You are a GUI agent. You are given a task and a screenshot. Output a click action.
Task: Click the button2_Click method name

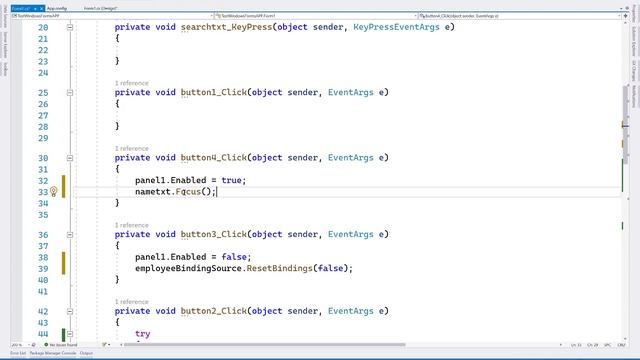(x=213, y=311)
